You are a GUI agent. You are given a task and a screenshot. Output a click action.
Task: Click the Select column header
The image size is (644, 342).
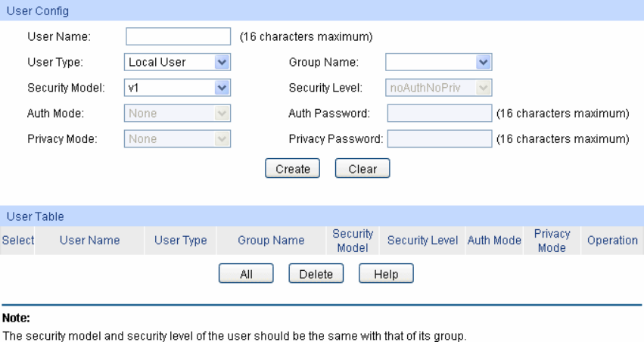pyautogui.click(x=17, y=241)
